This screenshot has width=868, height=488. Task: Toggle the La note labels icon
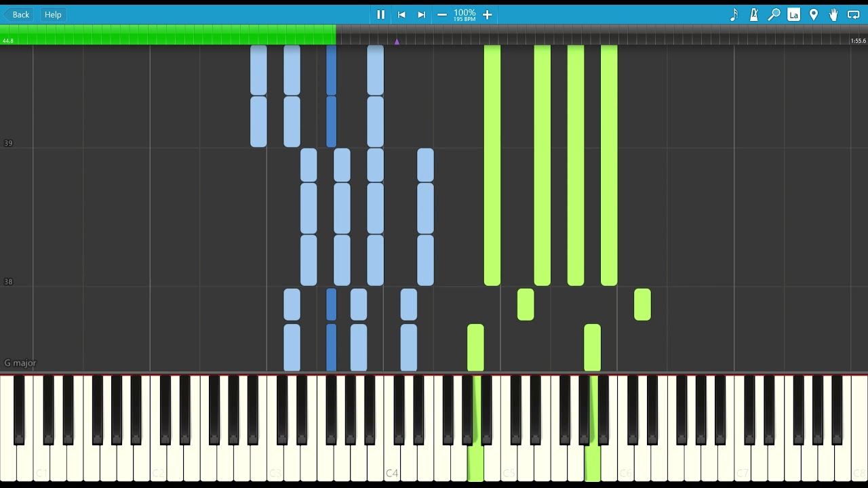793,14
